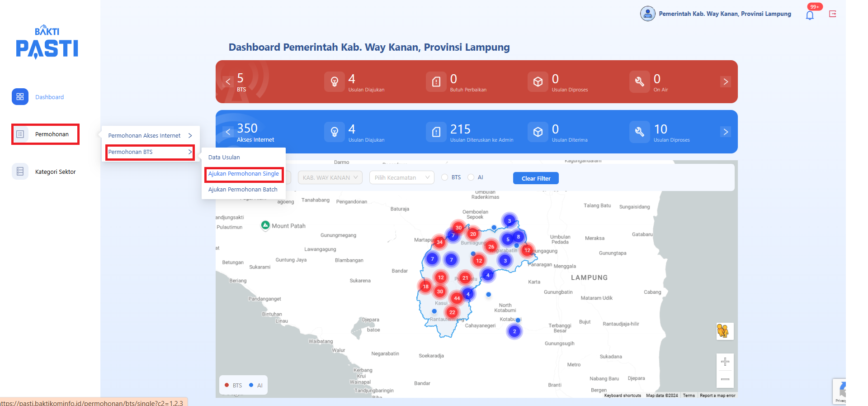Click the logout icon
The width and height of the screenshot is (868, 406).
[832, 14]
